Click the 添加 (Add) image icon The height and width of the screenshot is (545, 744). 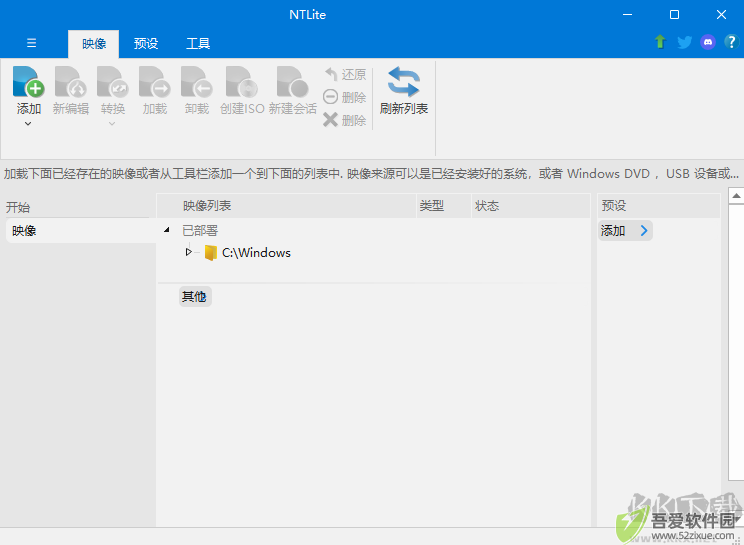(28, 82)
